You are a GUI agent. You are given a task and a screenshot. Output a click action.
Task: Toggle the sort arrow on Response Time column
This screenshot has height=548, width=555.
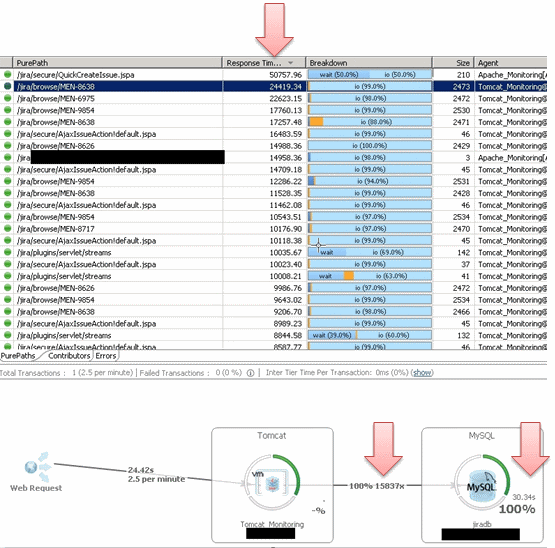[x=291, y=63]
